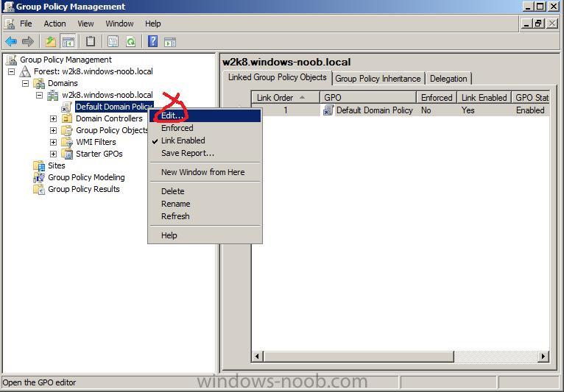The image size is (564, 392).
Task: Choose Edit... from the context menu
Action: click(205, 115)
